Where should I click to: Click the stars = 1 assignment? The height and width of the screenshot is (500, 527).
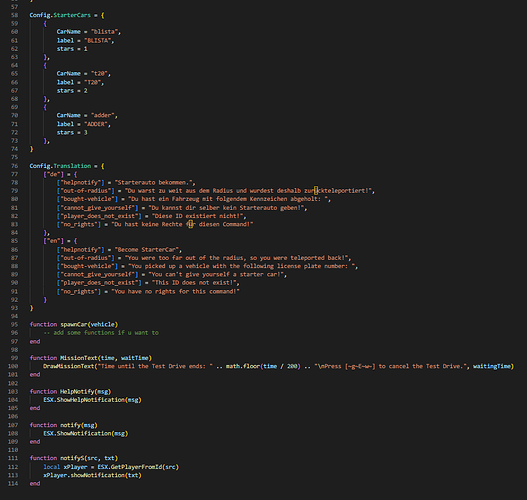pos(72,49)
